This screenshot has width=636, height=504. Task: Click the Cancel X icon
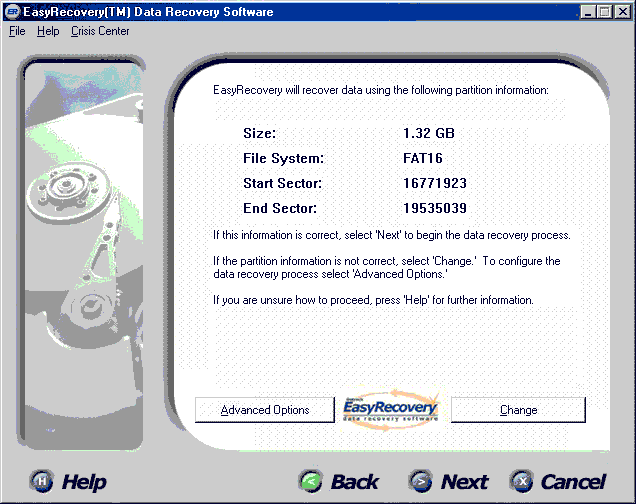coord(522,481)
